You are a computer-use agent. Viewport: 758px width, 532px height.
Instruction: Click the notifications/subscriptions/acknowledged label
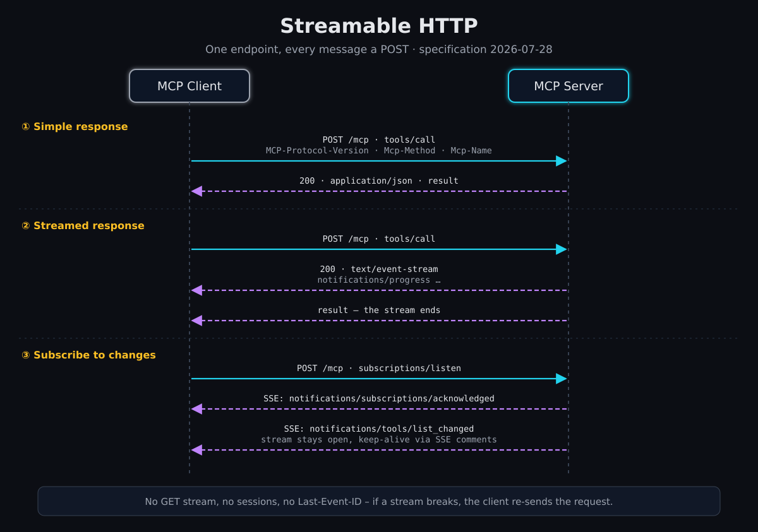[x=379, y=399]
